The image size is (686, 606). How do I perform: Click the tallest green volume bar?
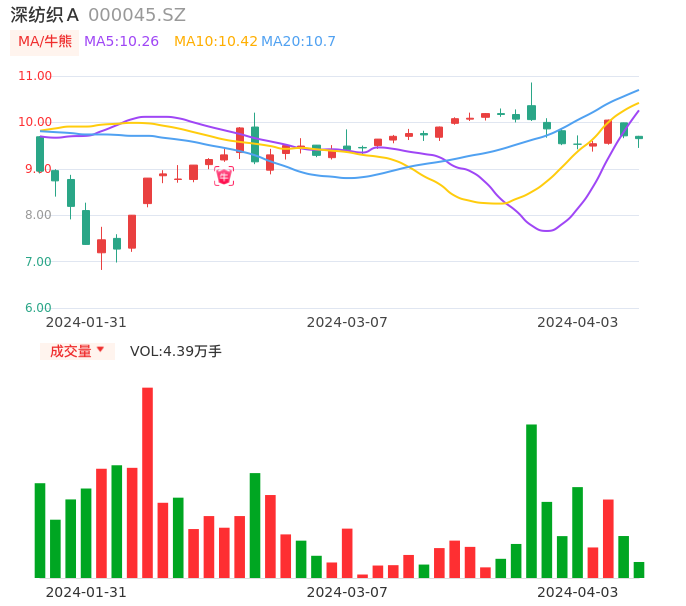tap(531, 500)
